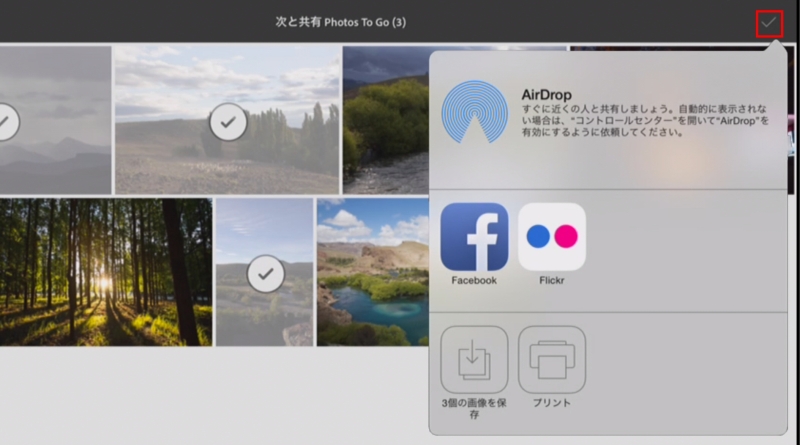The width and height of the screenshot is (800, 445).
Task: Tap the save 3 images icon
Action: 474,360
